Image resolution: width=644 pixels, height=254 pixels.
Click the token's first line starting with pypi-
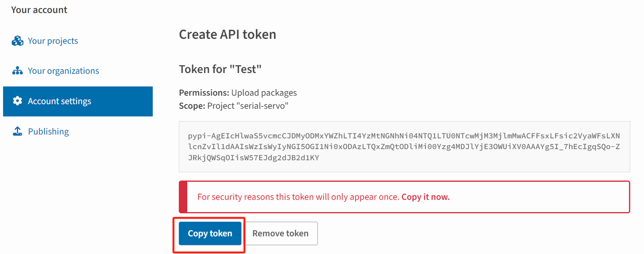pos(404,137)
